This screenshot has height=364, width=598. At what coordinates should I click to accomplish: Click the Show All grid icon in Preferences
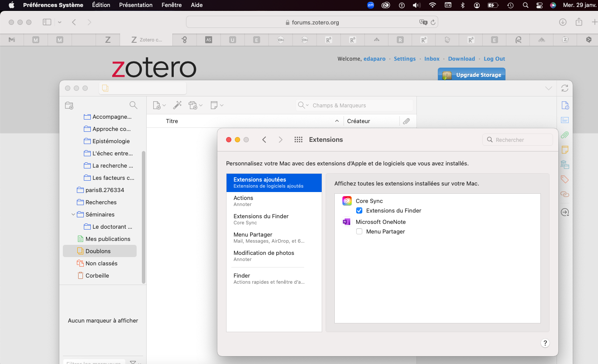pos(299,140)
